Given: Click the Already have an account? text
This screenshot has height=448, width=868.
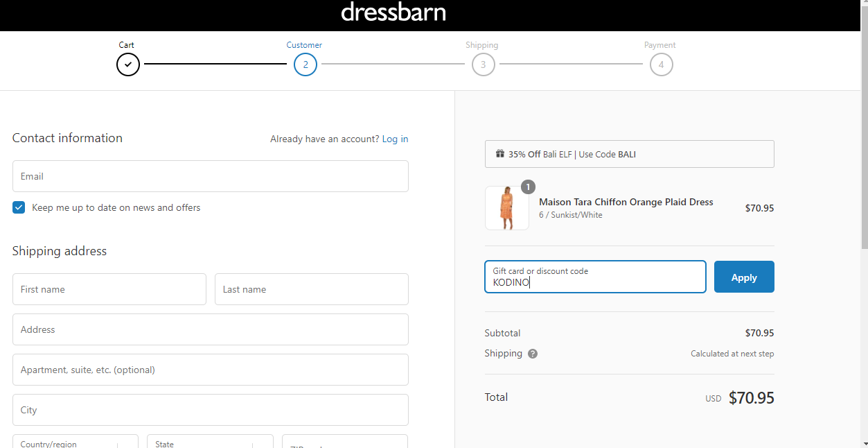Looking at the screenshot, I should (325, 139).
